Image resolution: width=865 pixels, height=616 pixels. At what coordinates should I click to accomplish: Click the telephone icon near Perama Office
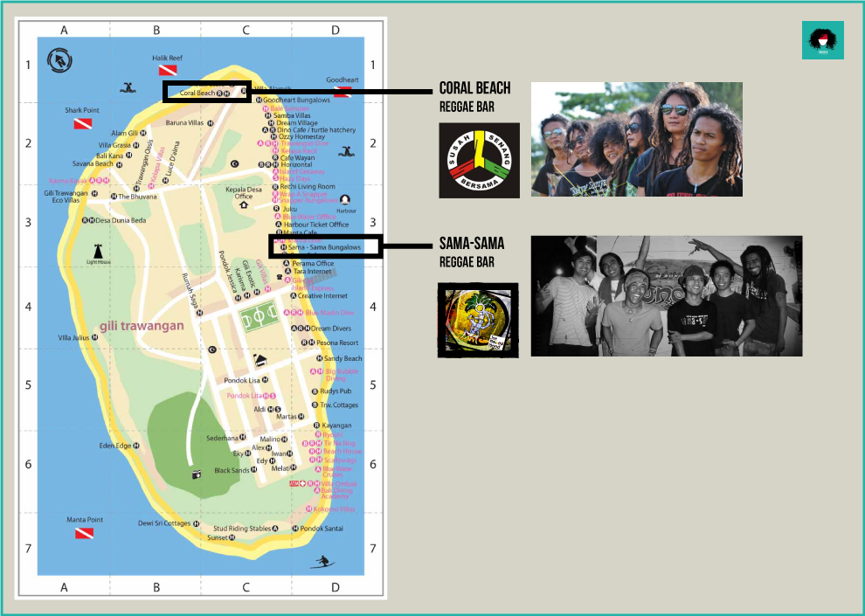280,277
